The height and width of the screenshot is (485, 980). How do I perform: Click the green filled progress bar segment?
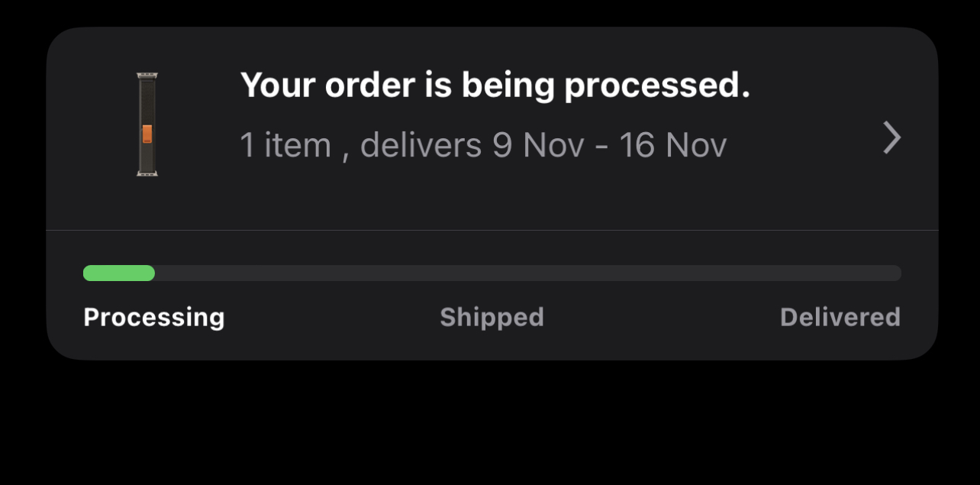(119, 273)
